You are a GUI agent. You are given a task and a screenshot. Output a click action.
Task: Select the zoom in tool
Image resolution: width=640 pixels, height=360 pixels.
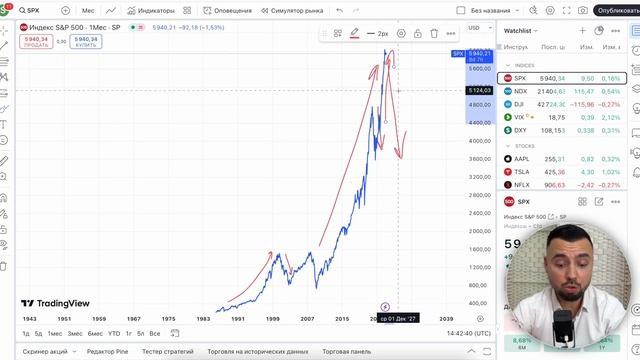(x=4, y=177)
